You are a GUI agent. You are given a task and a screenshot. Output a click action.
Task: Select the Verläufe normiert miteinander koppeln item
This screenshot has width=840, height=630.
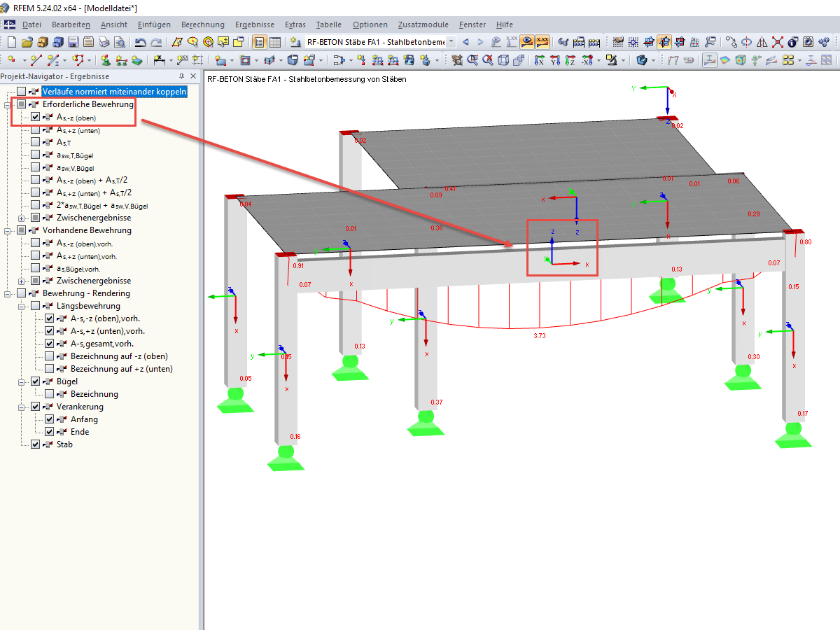click(x=114, y=92)
